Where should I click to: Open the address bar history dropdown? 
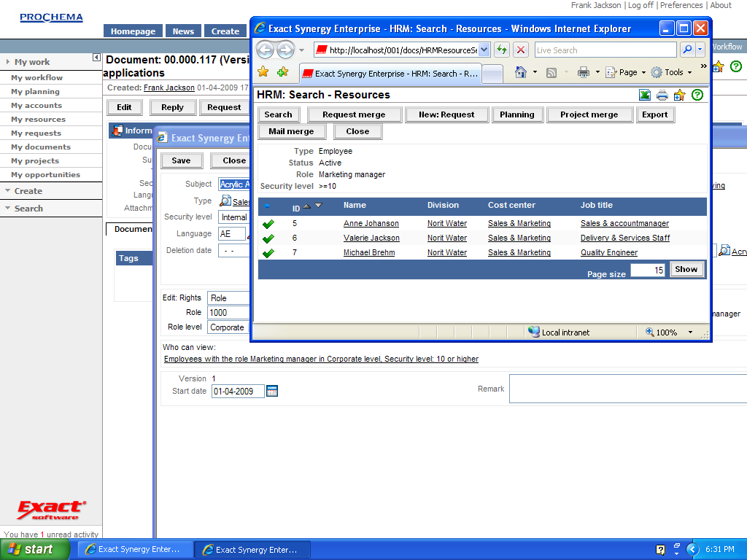click(484, 50)
